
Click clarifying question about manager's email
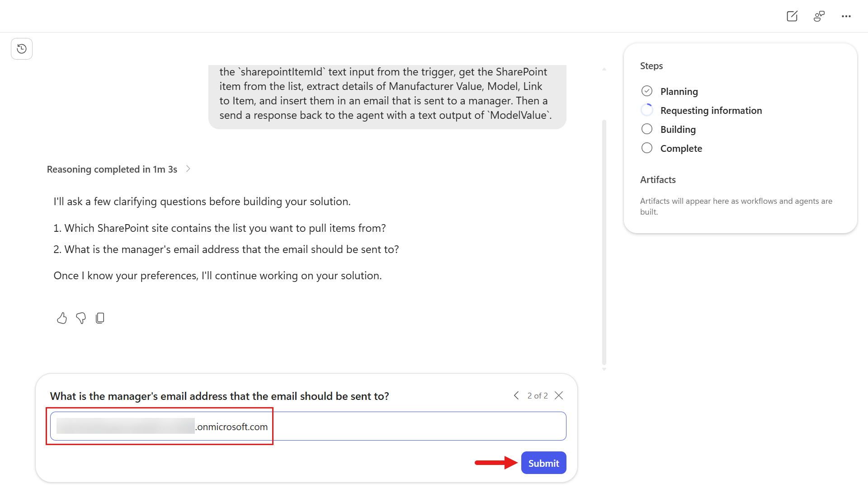[226, 249]
